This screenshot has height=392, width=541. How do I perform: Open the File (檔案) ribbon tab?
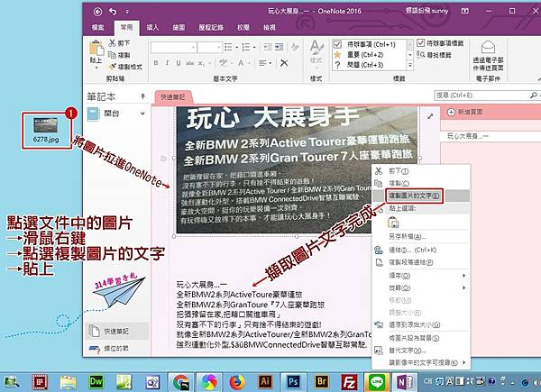click(x=97, y=27)
